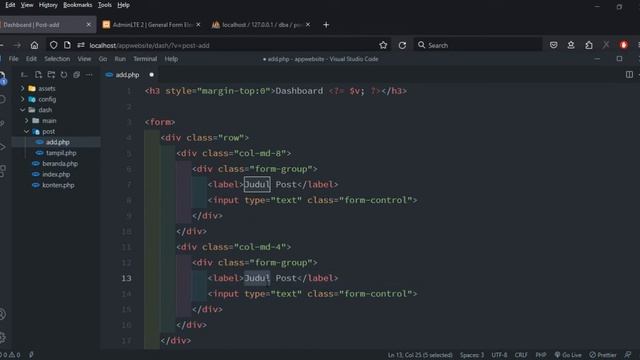Close the localhost phpMyAdmin tab
This screenshot has width=640, height=360.
point(308,25)
